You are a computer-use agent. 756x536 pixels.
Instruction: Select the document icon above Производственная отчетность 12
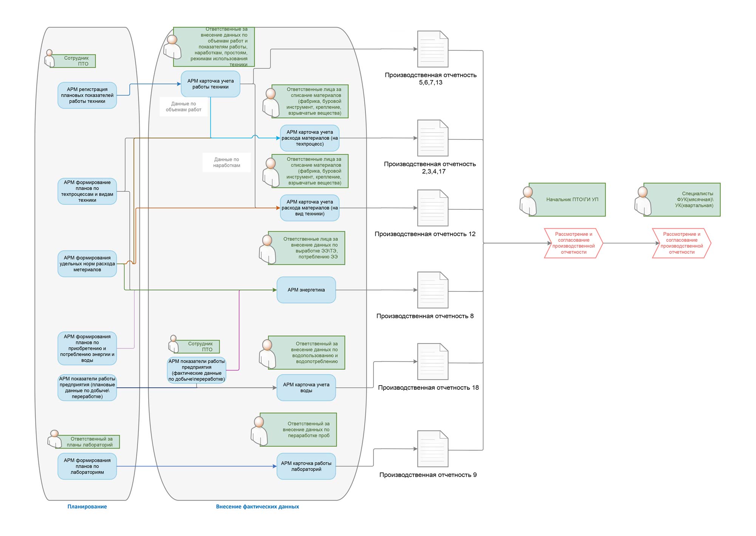pos(432,208)
